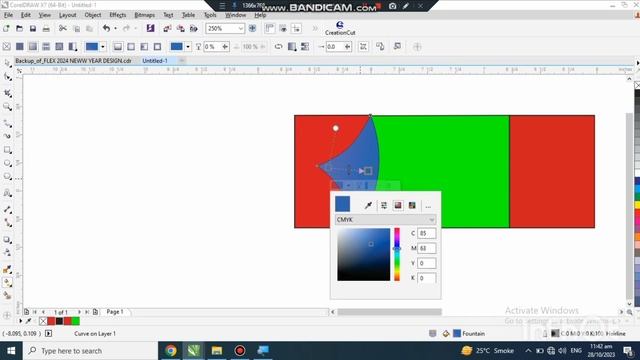Open the Effects menu

[118, 15]
